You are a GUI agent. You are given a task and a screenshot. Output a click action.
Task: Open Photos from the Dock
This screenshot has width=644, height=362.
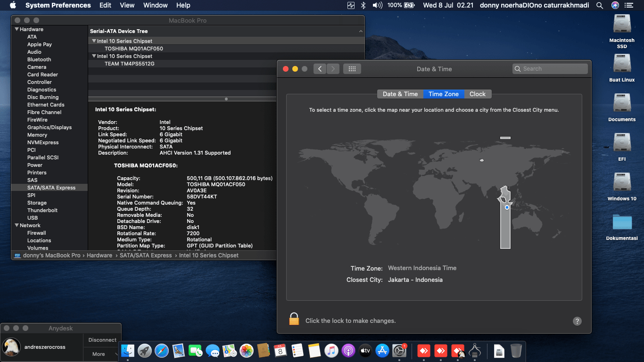(x=247, y=351)
